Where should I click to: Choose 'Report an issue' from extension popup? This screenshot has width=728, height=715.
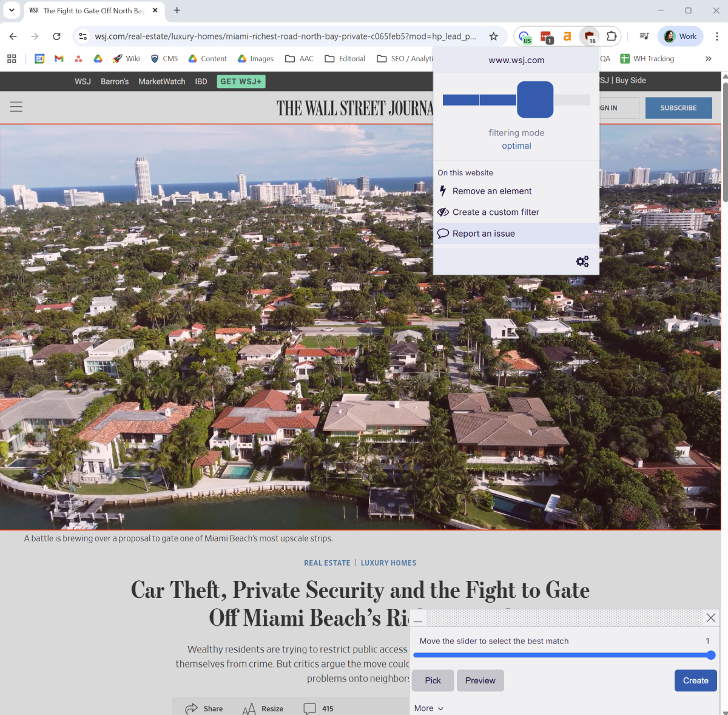coord(484,233)
